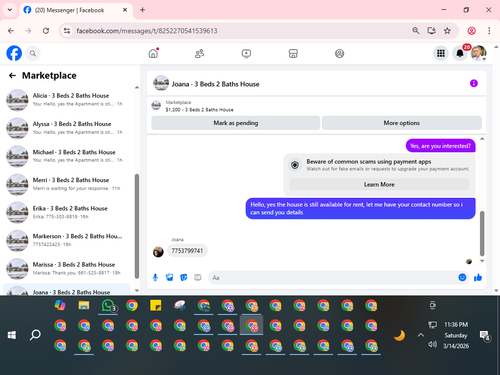Open the Windows taskbar search
The width and height of the screenshot is (500, 375).
pyautogui.click(x=35, y=335)
